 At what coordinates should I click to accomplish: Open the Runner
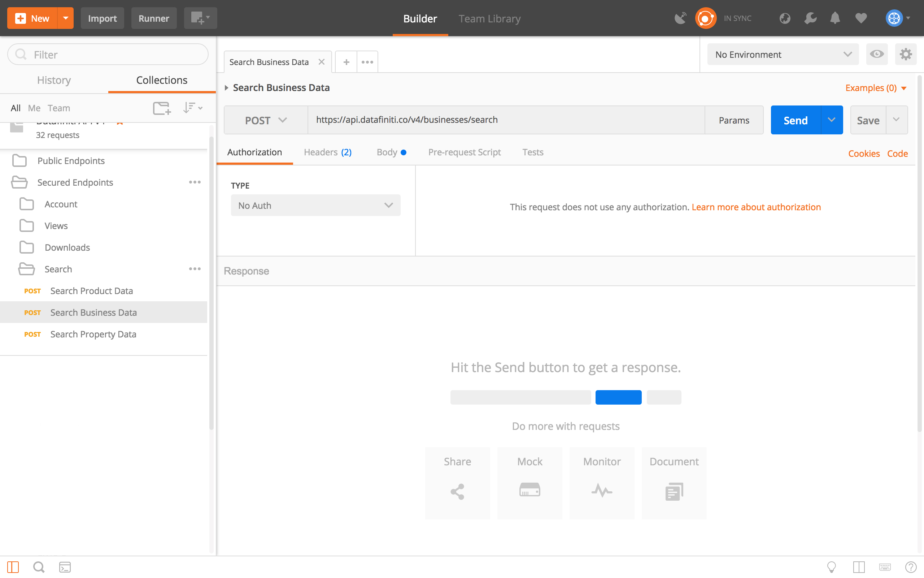154,18
